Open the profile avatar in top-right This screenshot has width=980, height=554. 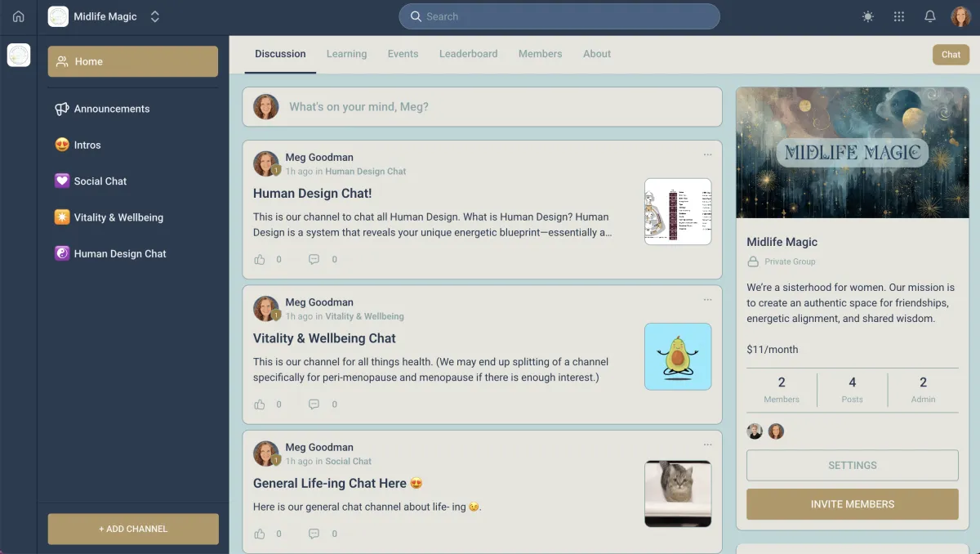click(x=960, y=16)
